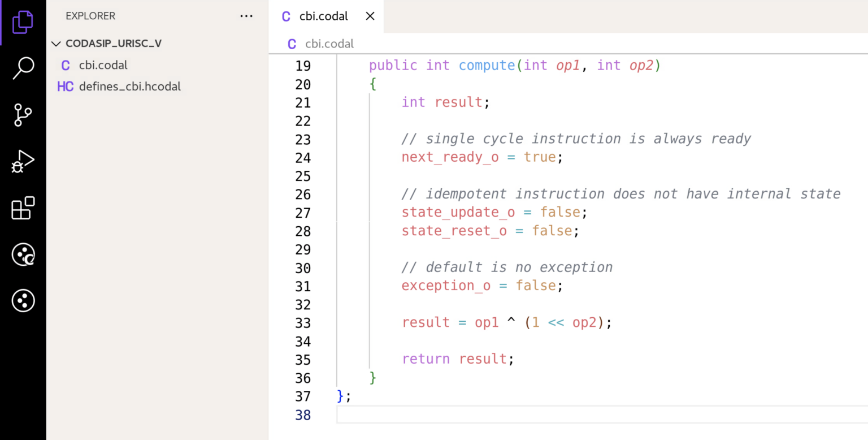The width and height of the screenshot is (868, 440).
Task: Open the Explorer views menu via ellipsis
Action: (246, 16)
